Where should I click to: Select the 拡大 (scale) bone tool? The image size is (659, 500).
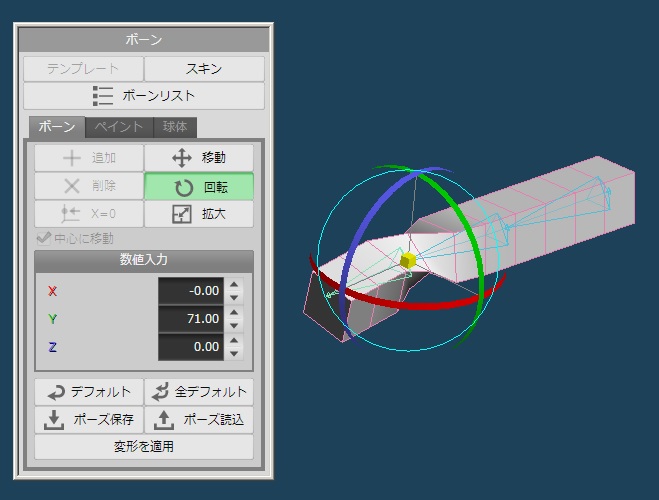click(199, 214)
